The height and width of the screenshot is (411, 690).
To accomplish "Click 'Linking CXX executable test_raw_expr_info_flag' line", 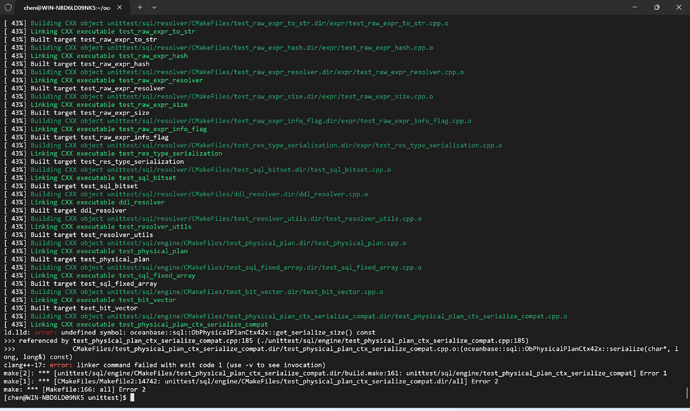I will click(x=105, y=129).
